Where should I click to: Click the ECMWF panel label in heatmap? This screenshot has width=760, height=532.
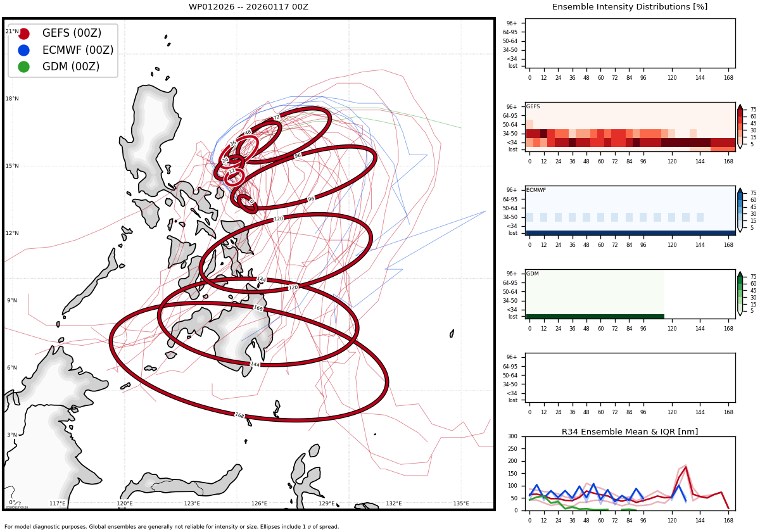(536, 190)
